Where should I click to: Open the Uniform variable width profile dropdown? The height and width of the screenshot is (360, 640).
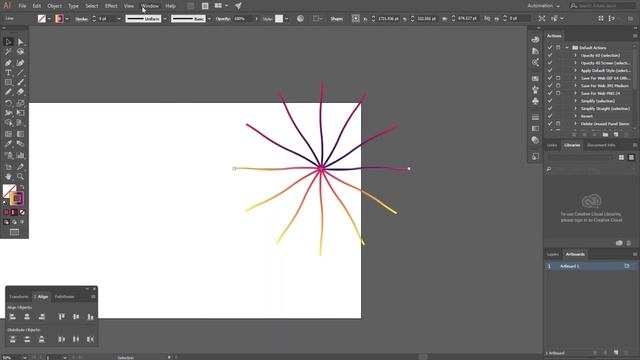[165, 19]
